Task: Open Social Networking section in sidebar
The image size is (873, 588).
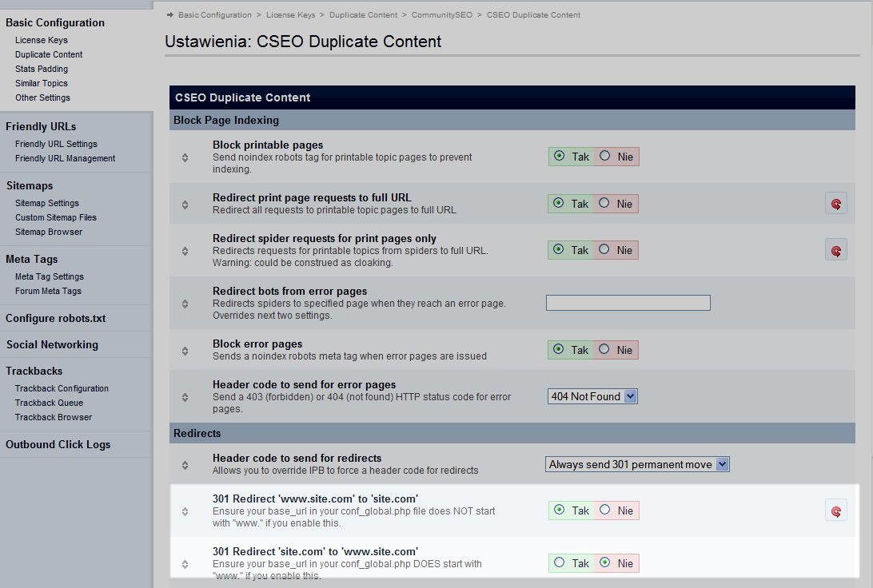Action: pos(52,344)
